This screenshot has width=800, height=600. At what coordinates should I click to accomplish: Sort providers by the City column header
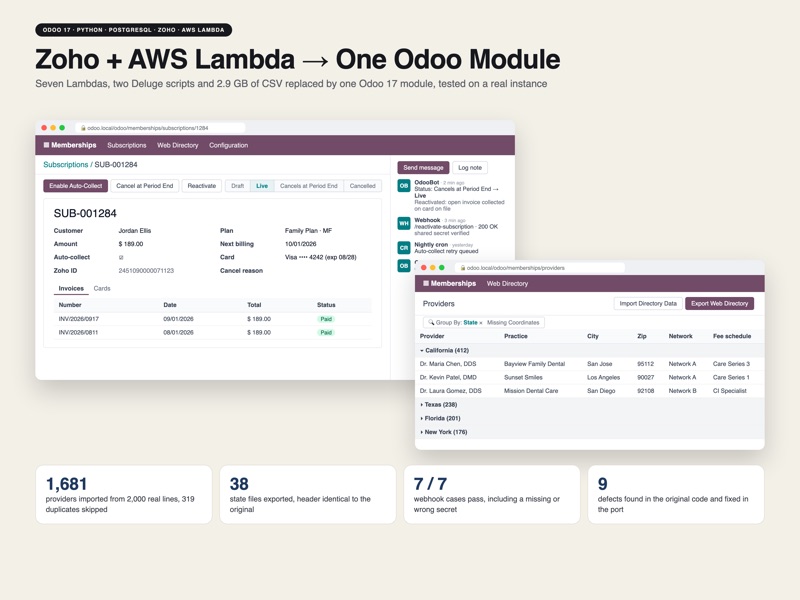coord(593,336)
